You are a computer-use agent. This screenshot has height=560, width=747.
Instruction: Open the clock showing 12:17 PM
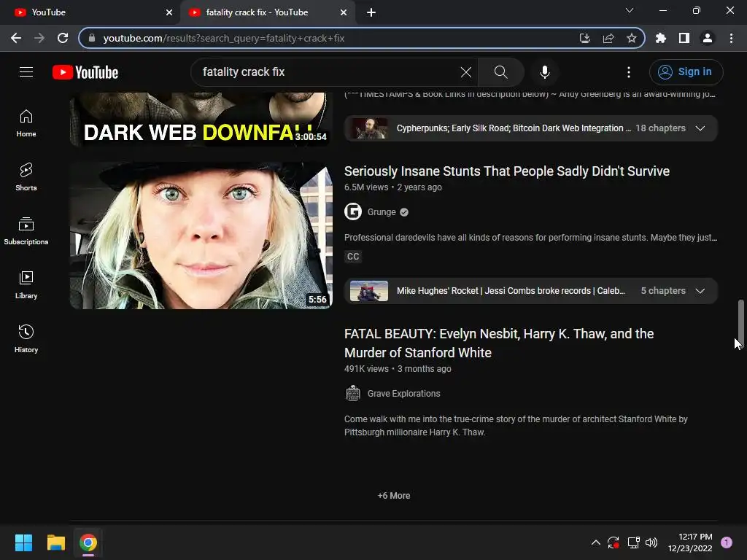(690, 542)
